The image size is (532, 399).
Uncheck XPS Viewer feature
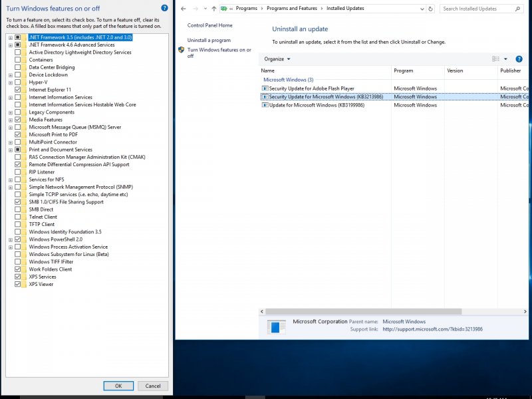(18, 285)
